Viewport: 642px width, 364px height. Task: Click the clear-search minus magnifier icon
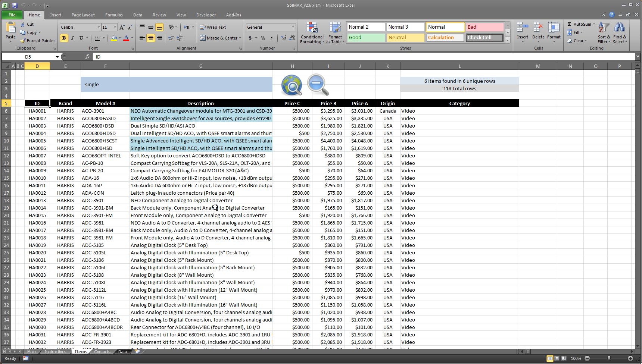coord(318,85)
